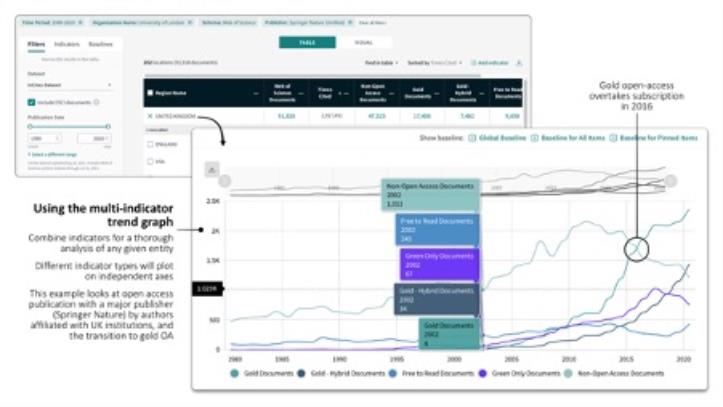723x407 pixels.
Task: Toggle Green Only Documents legend item
Action: 520,373
